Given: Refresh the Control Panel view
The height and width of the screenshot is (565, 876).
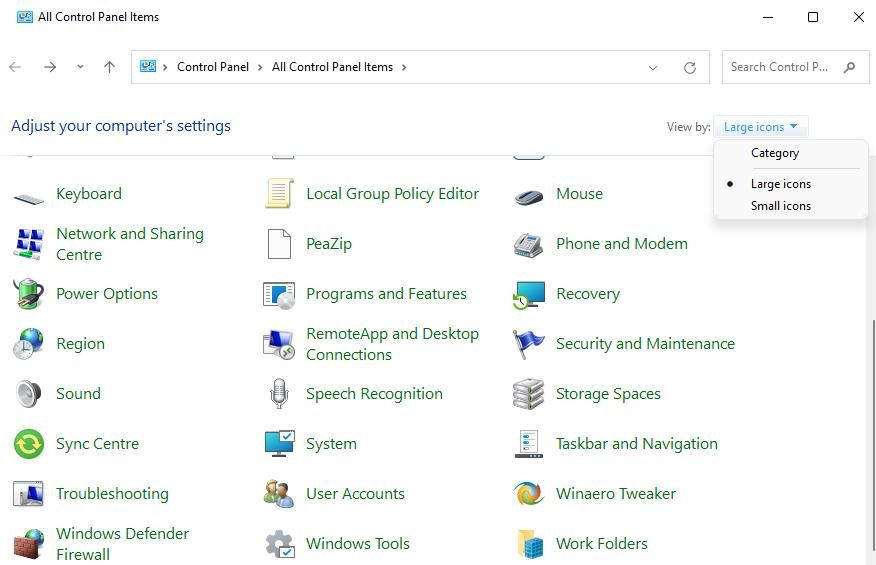Looking at the screenshot, I should [689, 68].
